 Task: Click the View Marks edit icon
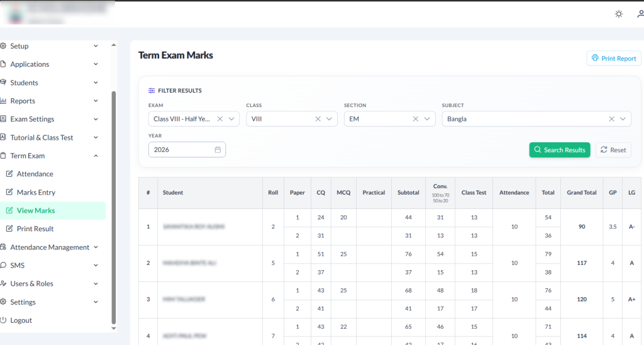tap(9, 210)
